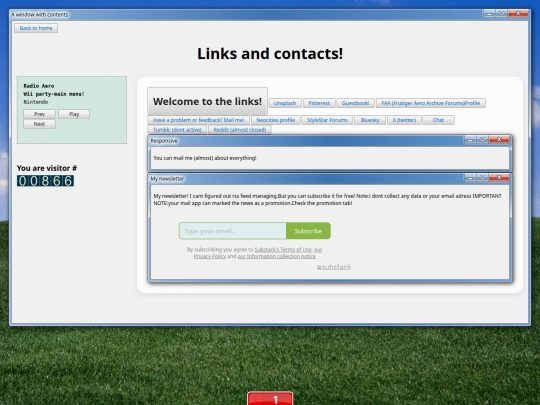
Task: Click the Welcome to the links! heading
Action: (x=207, y=101)
